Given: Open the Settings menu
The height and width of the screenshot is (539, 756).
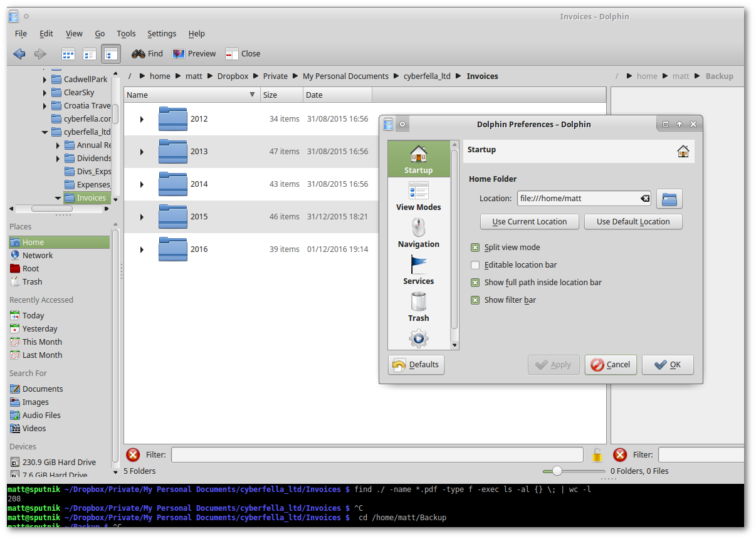Looking at the screenshot, I should [162, 34].
